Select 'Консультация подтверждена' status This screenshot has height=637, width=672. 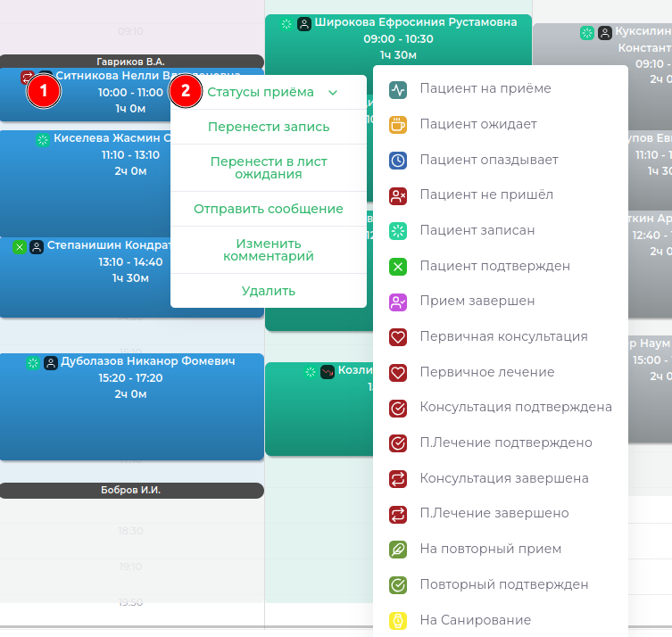516,407
